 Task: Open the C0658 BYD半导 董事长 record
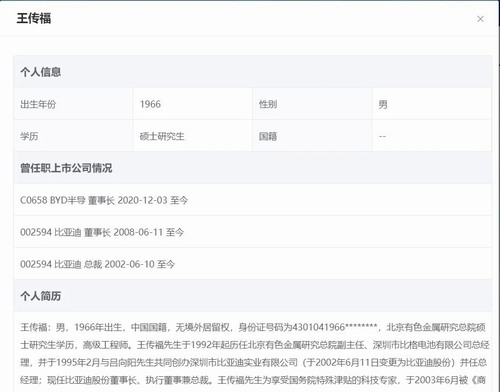[x=252, y=200]
